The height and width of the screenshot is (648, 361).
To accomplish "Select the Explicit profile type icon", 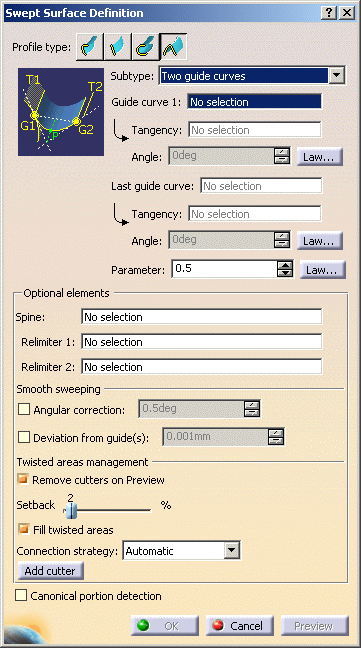I will coord(90,48).
